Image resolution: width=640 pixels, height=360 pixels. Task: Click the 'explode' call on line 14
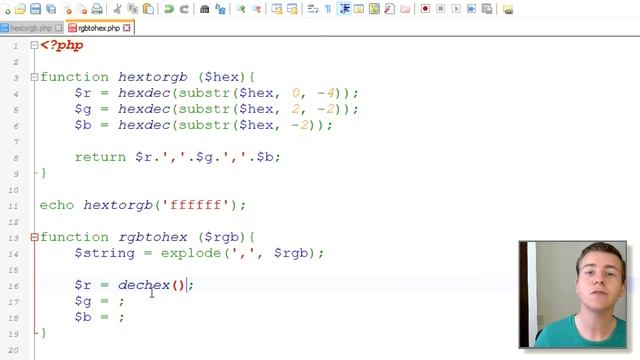coord(191,253)
